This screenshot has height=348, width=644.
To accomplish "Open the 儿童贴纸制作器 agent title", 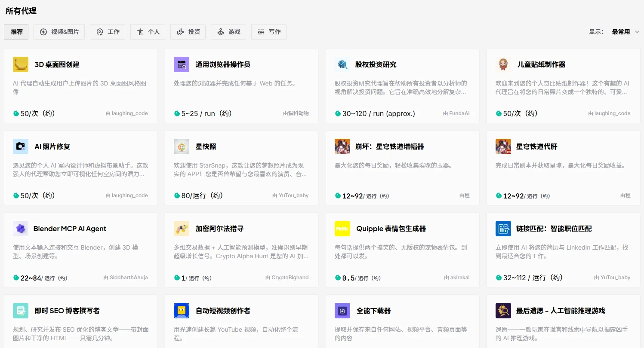I will click(x=541, y=64).
